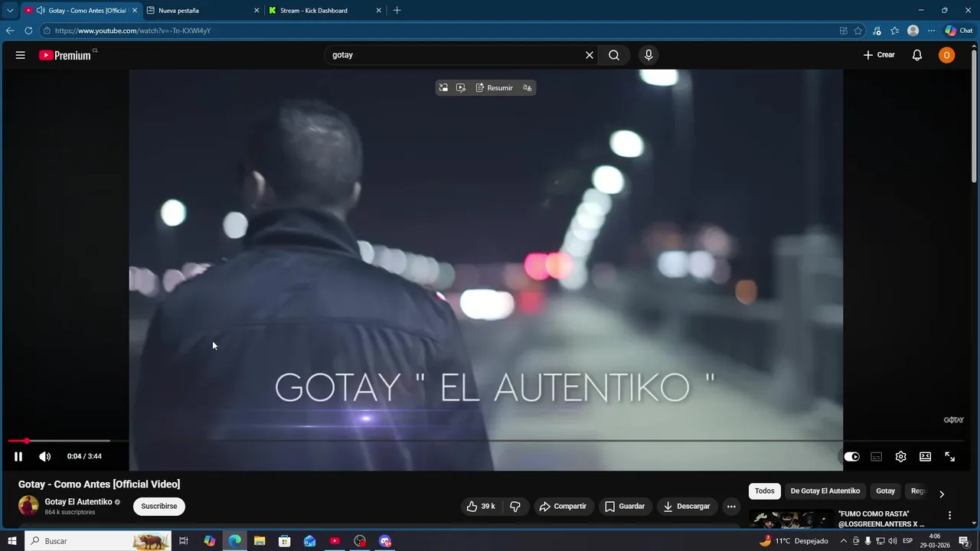Image resolution: width=980 pixels, height=551 pixels.
Task: Open the Edge favorites list icon
Action: tap(894, 31)
